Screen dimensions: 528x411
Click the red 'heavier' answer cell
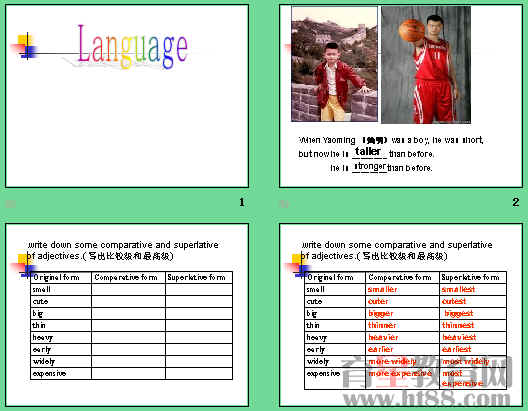(x=402, y=337)
